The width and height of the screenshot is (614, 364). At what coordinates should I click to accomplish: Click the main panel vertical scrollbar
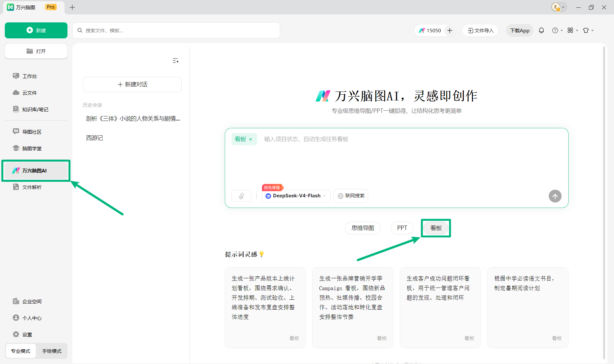[x=604, y=203]
